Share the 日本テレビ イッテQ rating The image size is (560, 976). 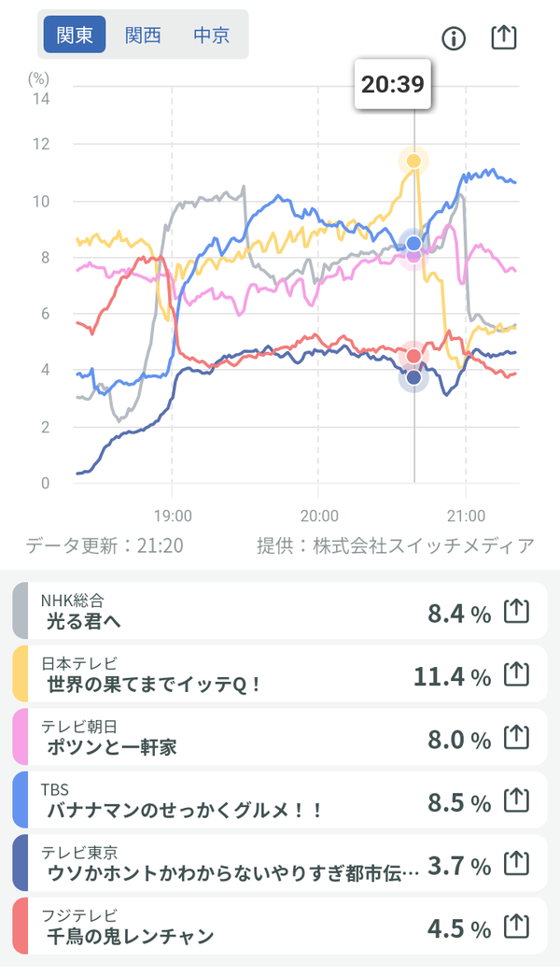(x=516, y=674)
